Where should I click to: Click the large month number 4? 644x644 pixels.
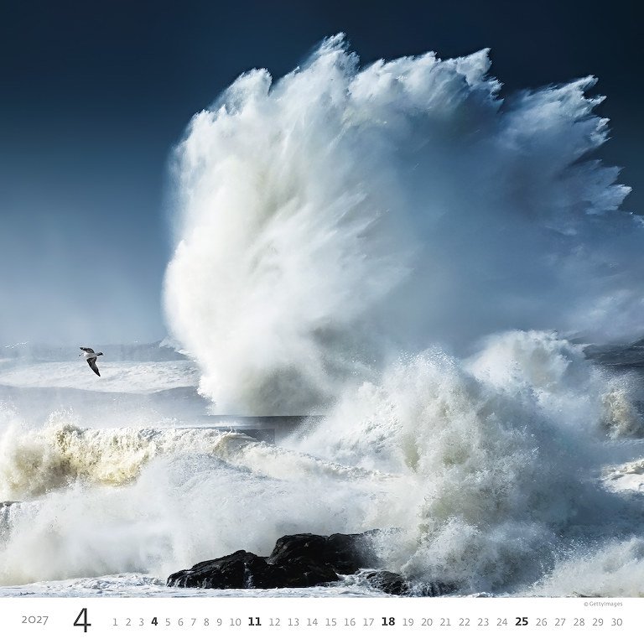pyautogui.click(x=82, y=621)
